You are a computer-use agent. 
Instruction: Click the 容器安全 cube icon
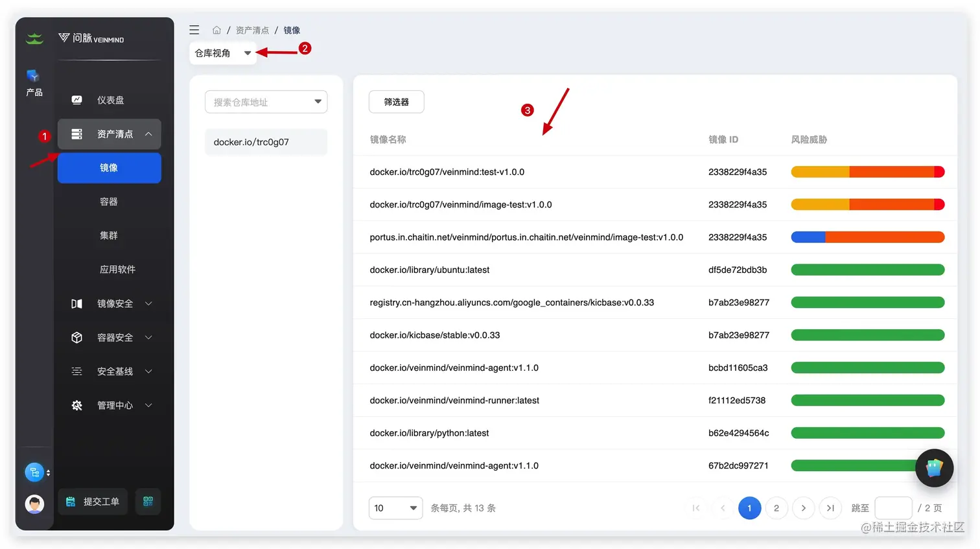(76, 337)
